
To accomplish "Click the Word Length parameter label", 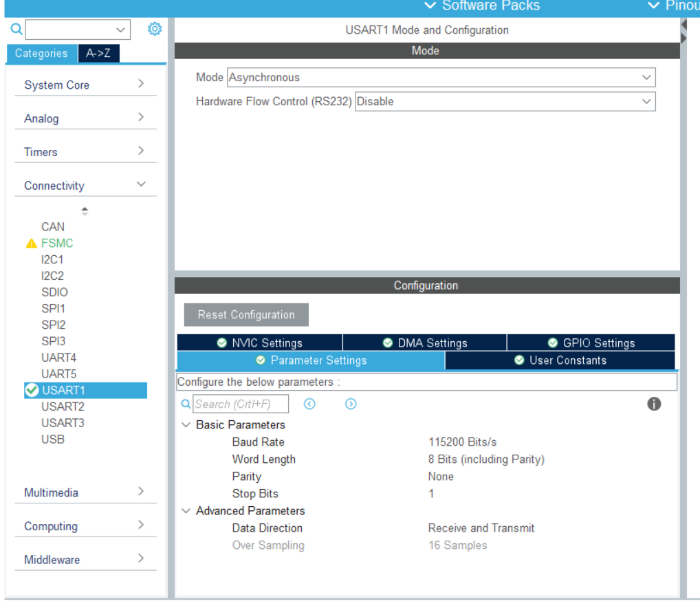I will (264, 459).
